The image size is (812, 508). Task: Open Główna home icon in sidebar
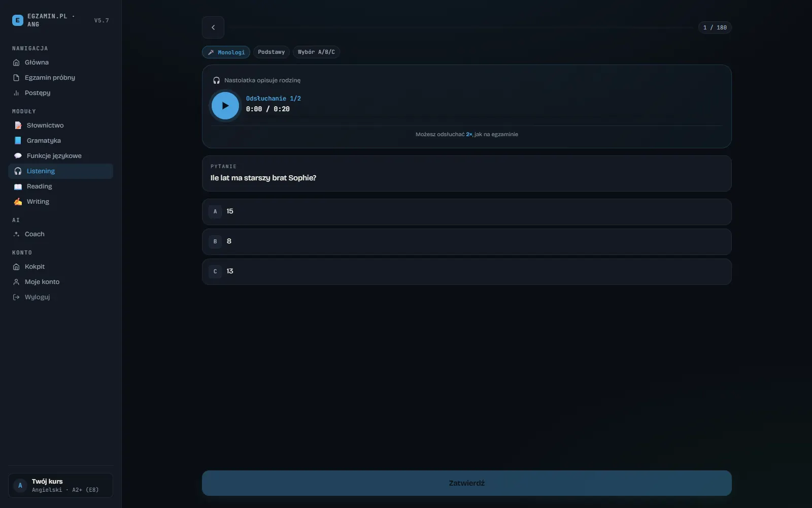pos(16,62)
